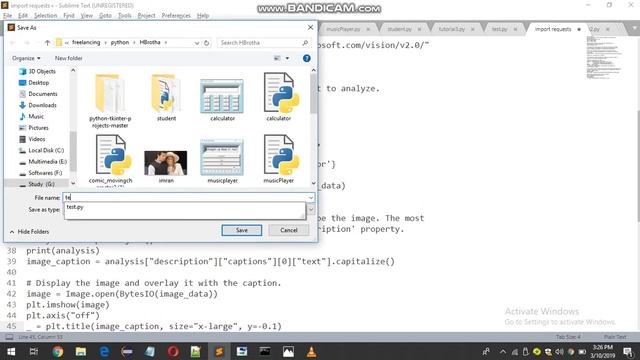Jump to freelancing in the address path
This screenshot has height=360, width=640.
pyautogui.click(x=86, y=42)
